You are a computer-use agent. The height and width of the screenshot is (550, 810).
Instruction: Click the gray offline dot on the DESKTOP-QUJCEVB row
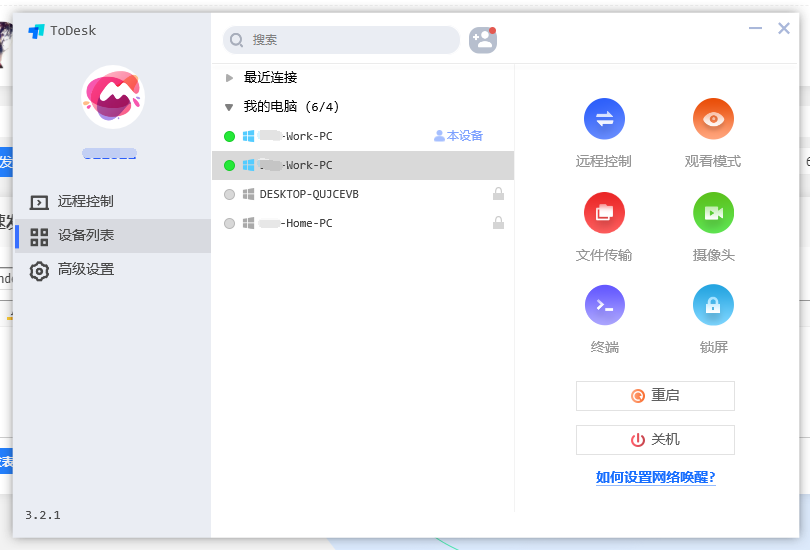229,194
